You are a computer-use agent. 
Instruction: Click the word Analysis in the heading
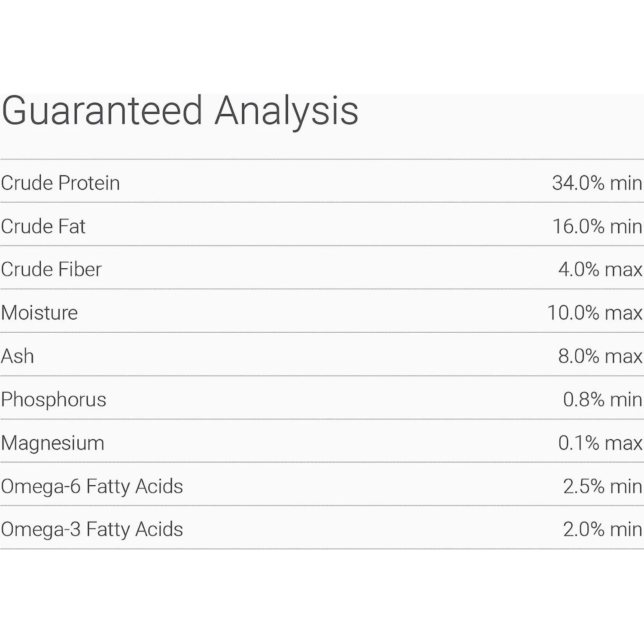[x=286, y=111]
